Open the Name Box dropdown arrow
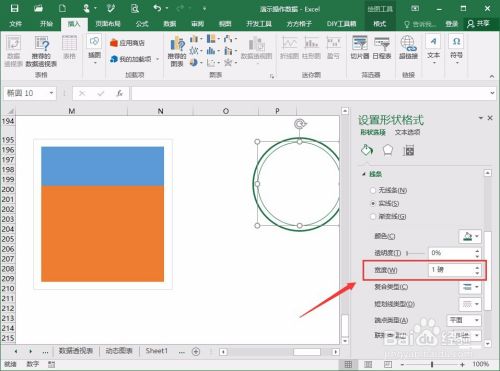 point(51,93)
